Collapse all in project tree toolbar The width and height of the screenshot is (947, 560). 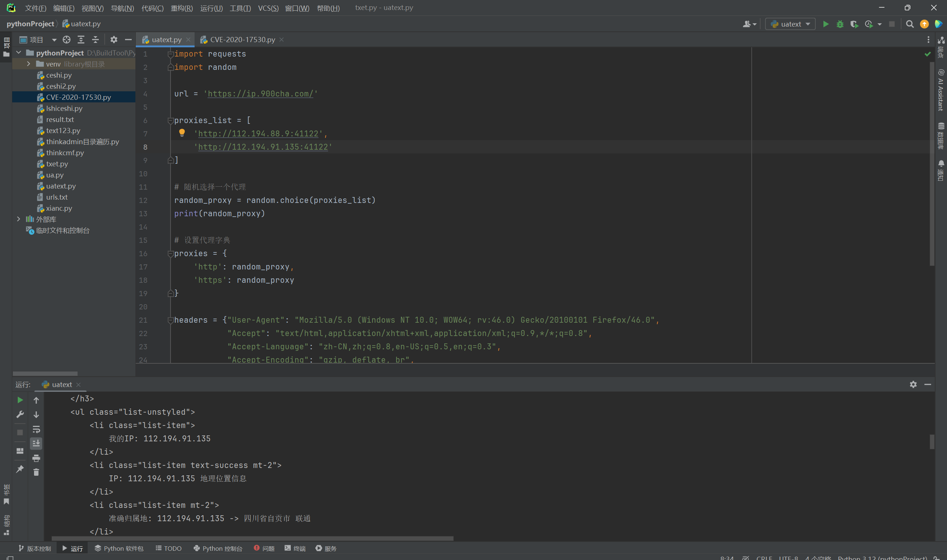tap(95, 40)
